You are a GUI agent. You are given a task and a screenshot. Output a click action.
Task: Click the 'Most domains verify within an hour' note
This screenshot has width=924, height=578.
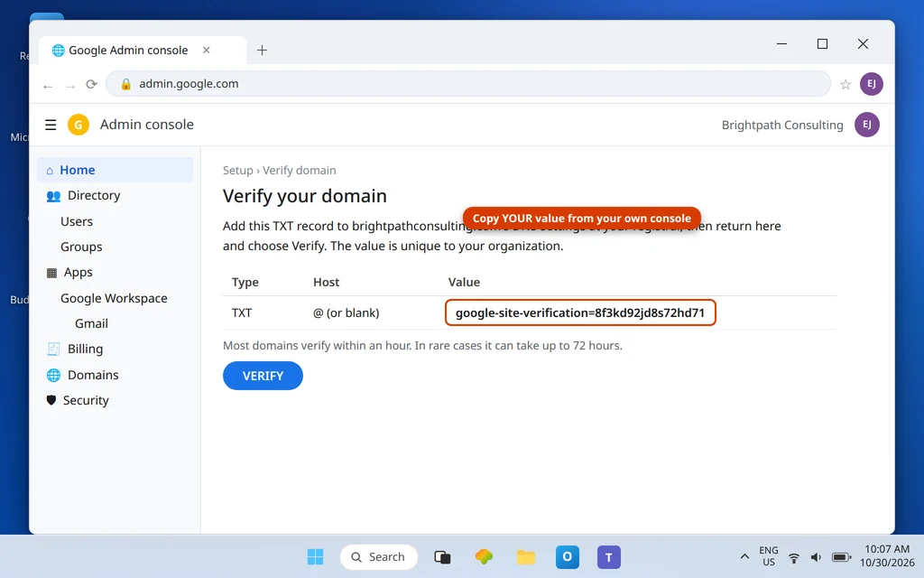422,346
